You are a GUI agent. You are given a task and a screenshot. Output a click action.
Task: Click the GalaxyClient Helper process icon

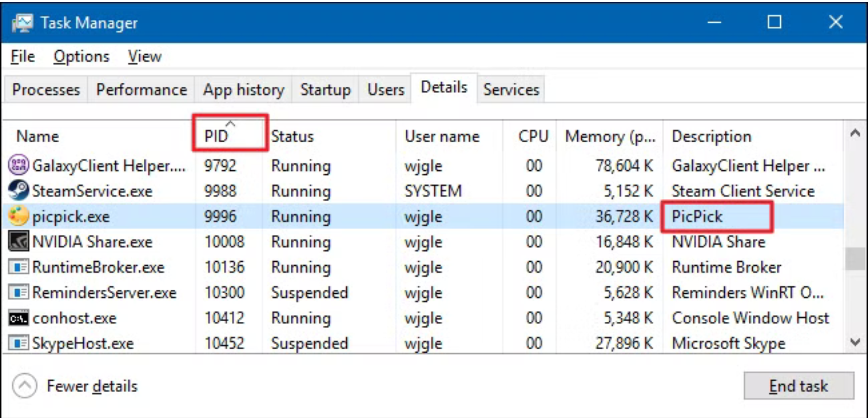19,165
